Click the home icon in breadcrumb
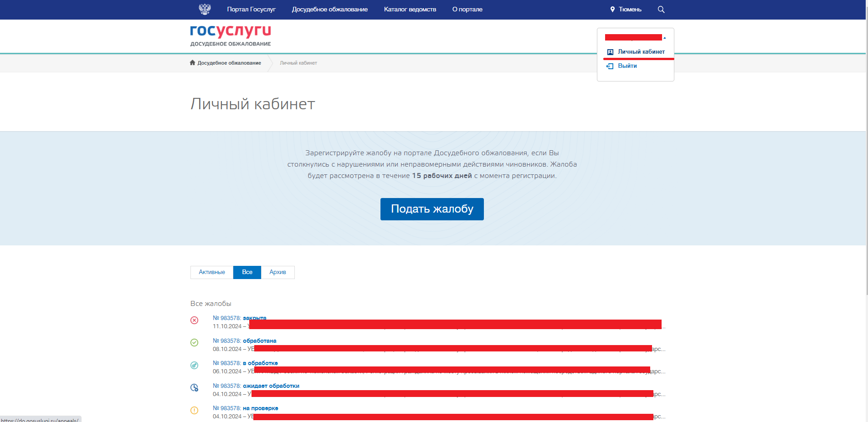This screenshot has width=868, height=422. [x=193, y=63]
